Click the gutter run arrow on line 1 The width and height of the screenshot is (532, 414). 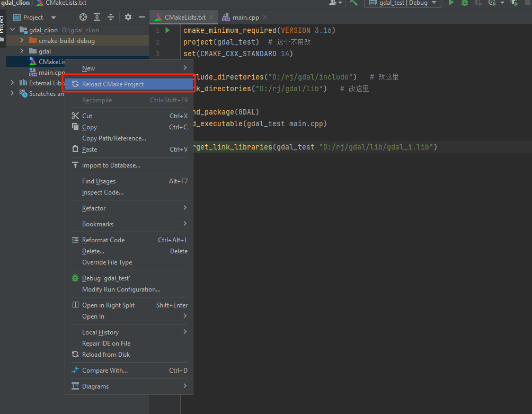coord(167,31)
